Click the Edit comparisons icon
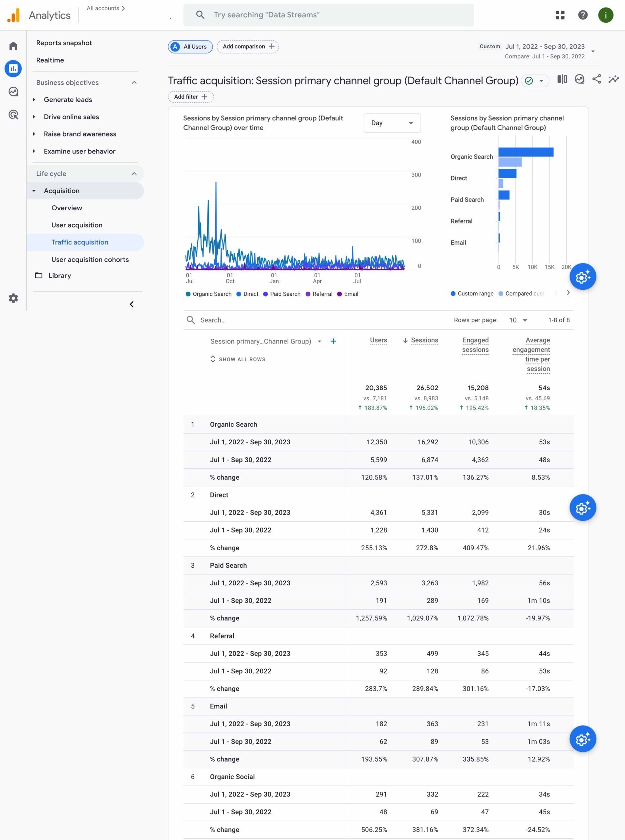Screen dimensions: 625x840 pos(562,79)
